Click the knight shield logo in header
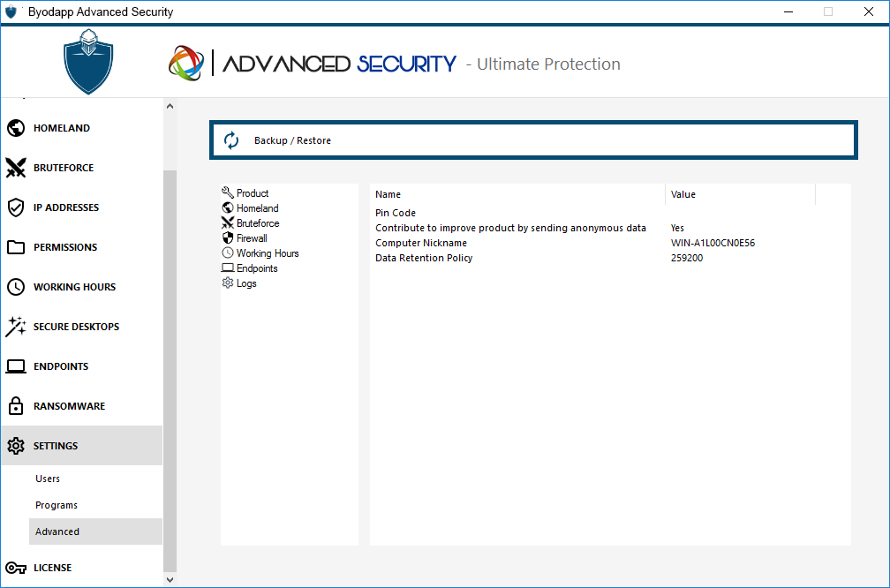 pos(88,61)
